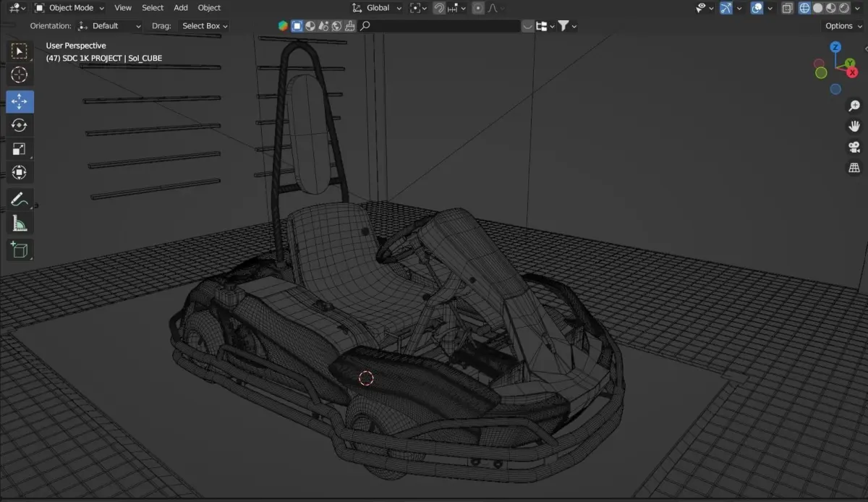868x502 pixels.
Task: Click the 3D cursor on the kart
Action: pos(366,378)
